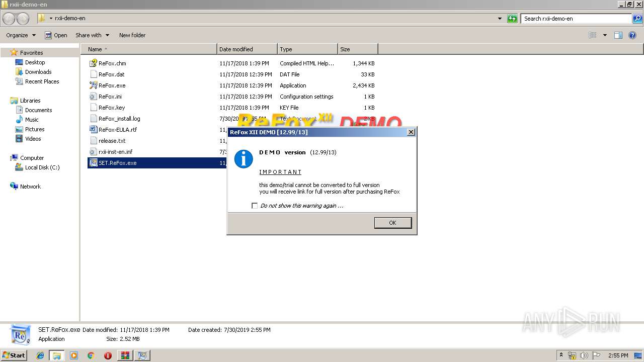Open Local Disk (C:)
This screenshot has width=644, height=362.
[42, 167]
